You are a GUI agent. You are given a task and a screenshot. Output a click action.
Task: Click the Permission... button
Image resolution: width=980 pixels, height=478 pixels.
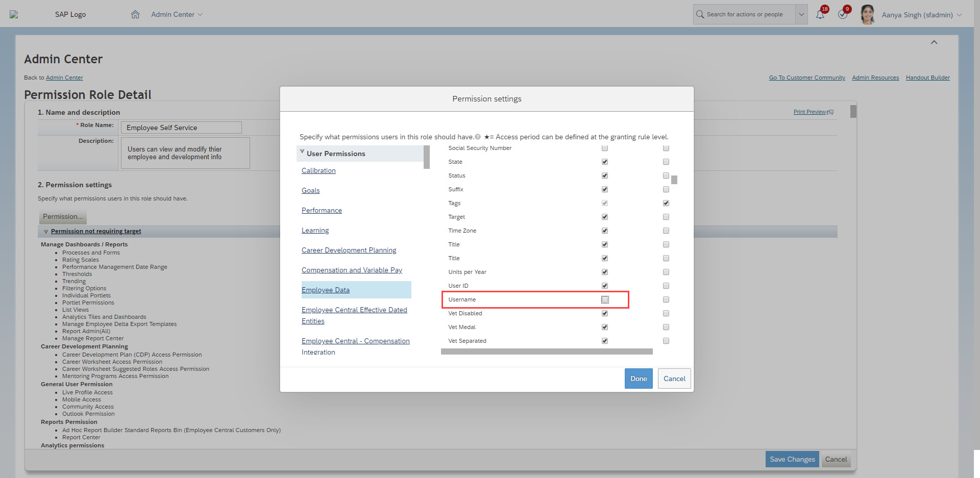click(63, 217)
